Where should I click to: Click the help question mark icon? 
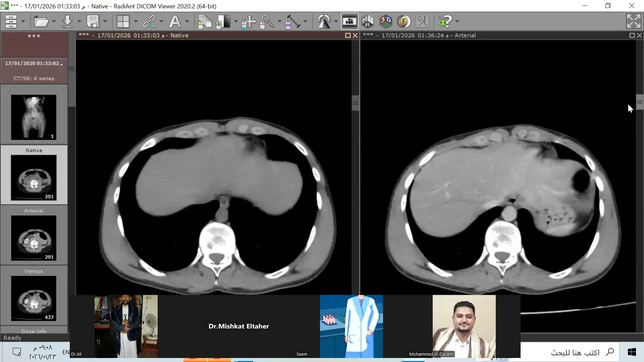click(x=445, y=22)
